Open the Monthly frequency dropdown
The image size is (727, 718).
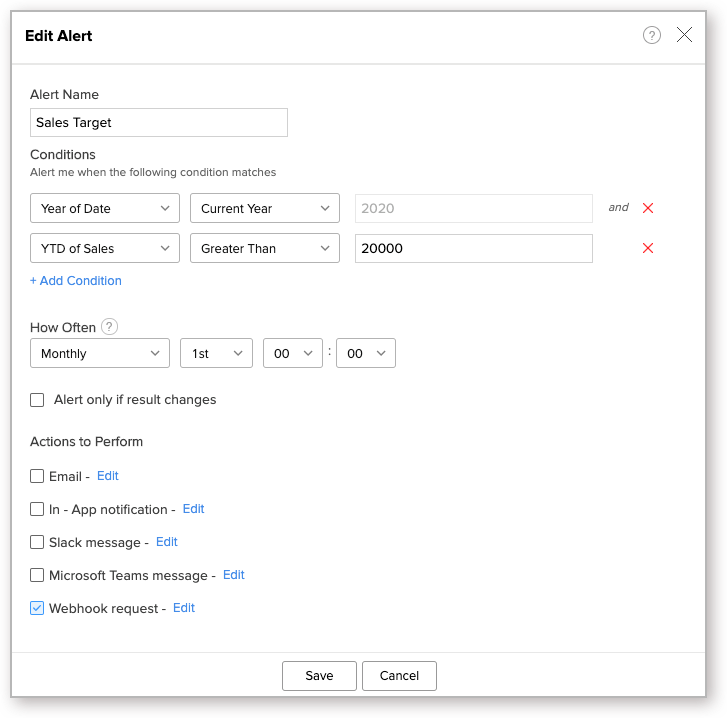(100, 354)
